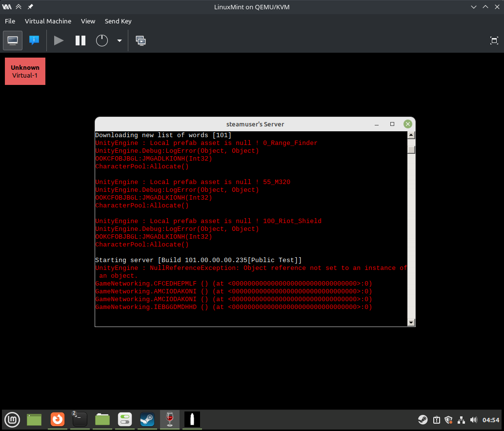Image resolution: width=504 pixels, height=431 pixels.
Task: Open Steam from the taskbar
Action: (147, 419)
